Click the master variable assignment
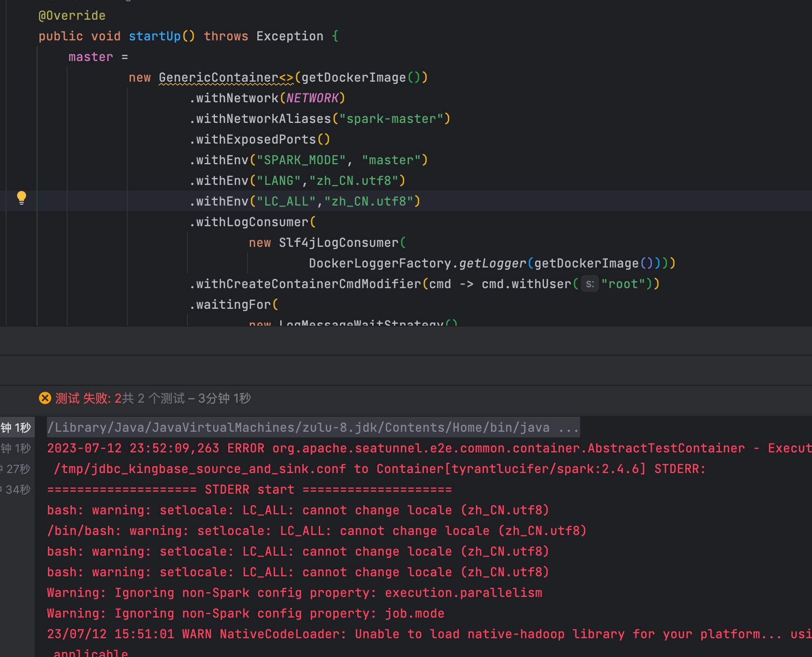Image resolution: width=812 pixels, height=657 pixels. coord(99,57)
